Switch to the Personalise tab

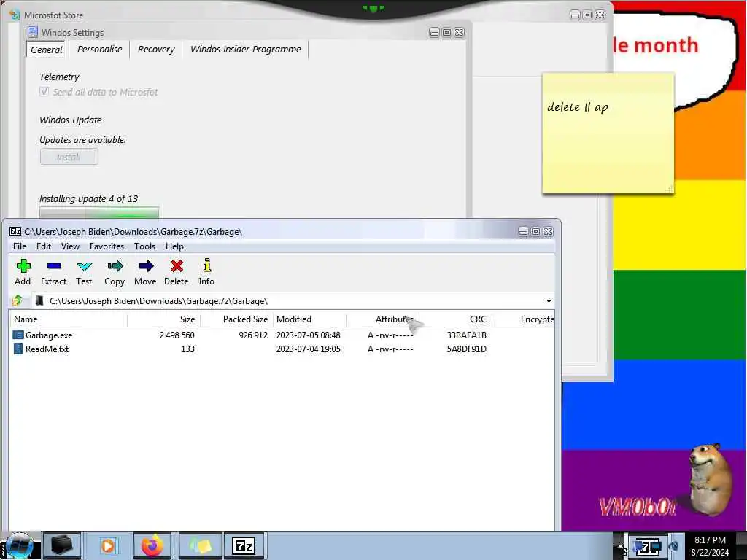click(x=99, y=50)
